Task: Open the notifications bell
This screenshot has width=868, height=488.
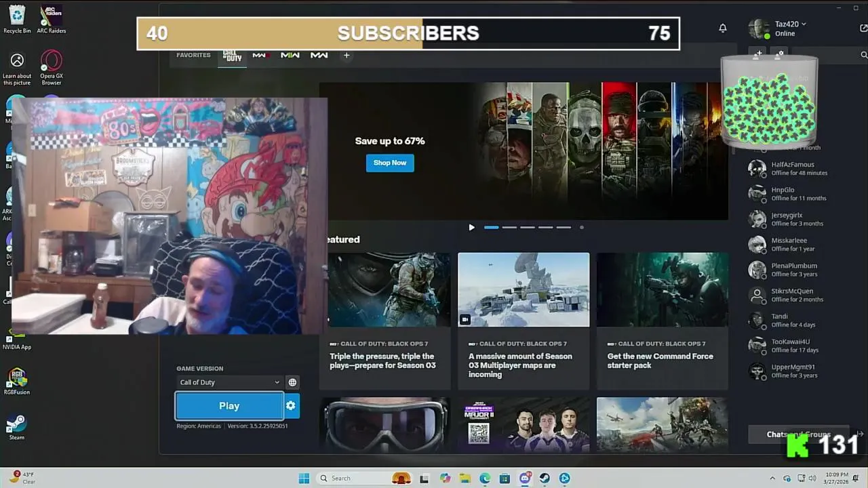Action: [723, 28]
